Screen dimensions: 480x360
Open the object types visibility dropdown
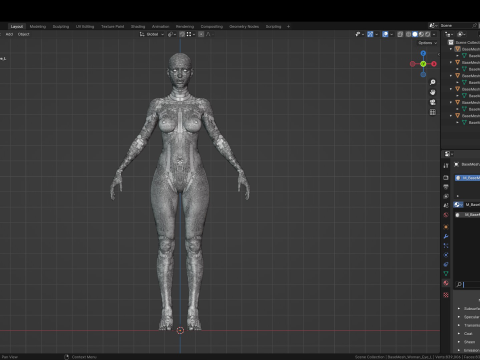(x=359, y=34)
